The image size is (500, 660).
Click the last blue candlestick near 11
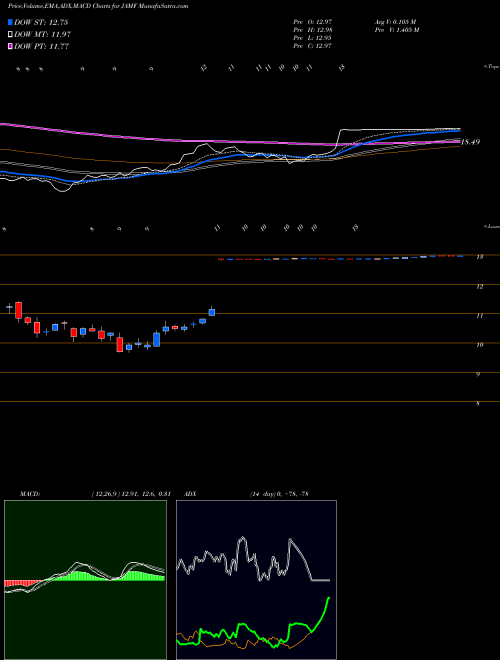click(x=212, y=312)
